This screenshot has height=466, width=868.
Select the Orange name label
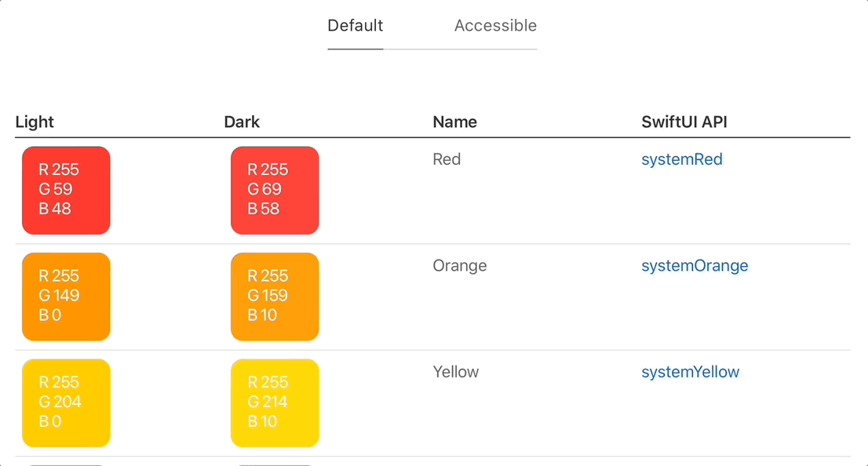click(460, 265)
